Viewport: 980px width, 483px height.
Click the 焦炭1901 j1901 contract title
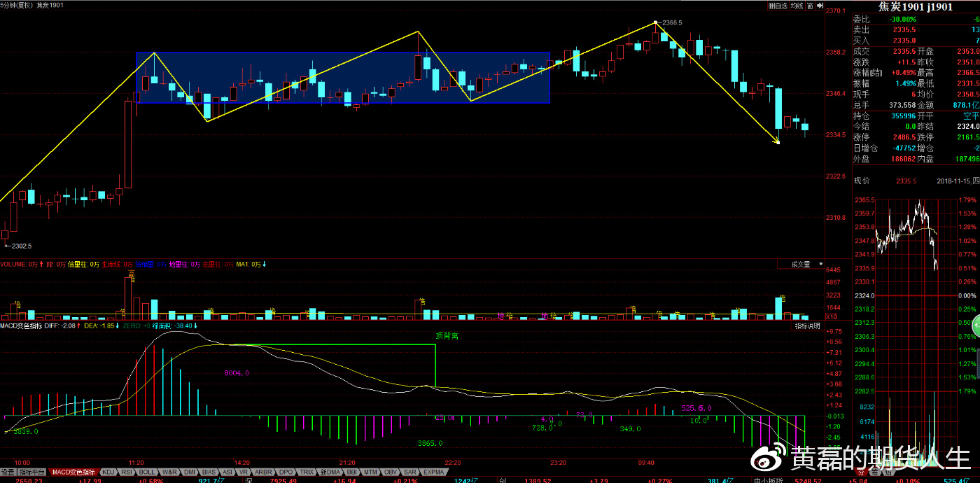click(x=916, y=7)
